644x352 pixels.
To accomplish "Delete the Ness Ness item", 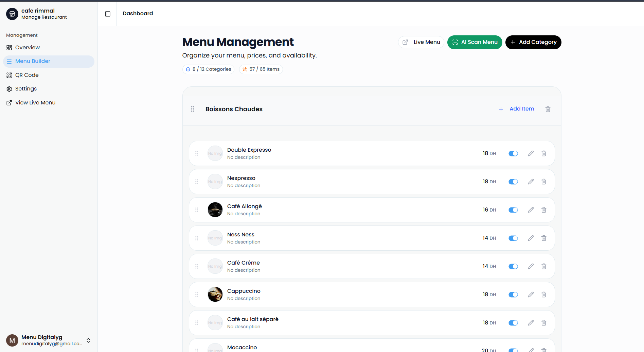I will [x=544, y=238].
